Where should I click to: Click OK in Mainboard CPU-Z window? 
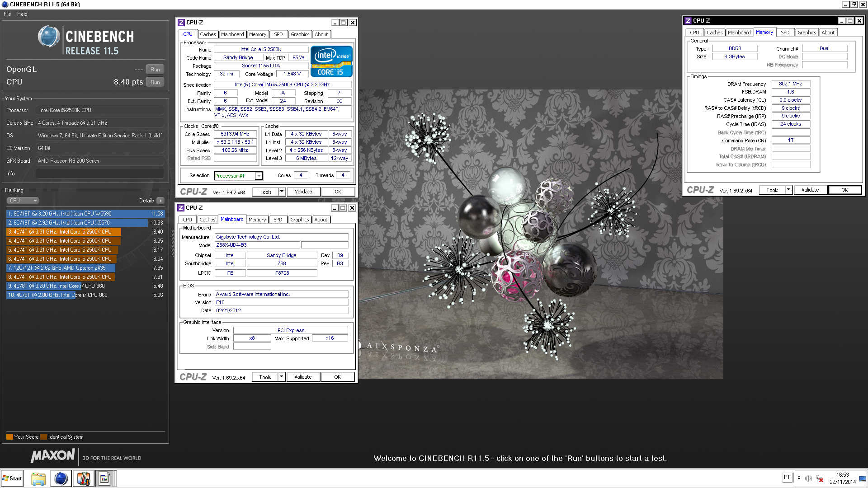pos(337,377)
